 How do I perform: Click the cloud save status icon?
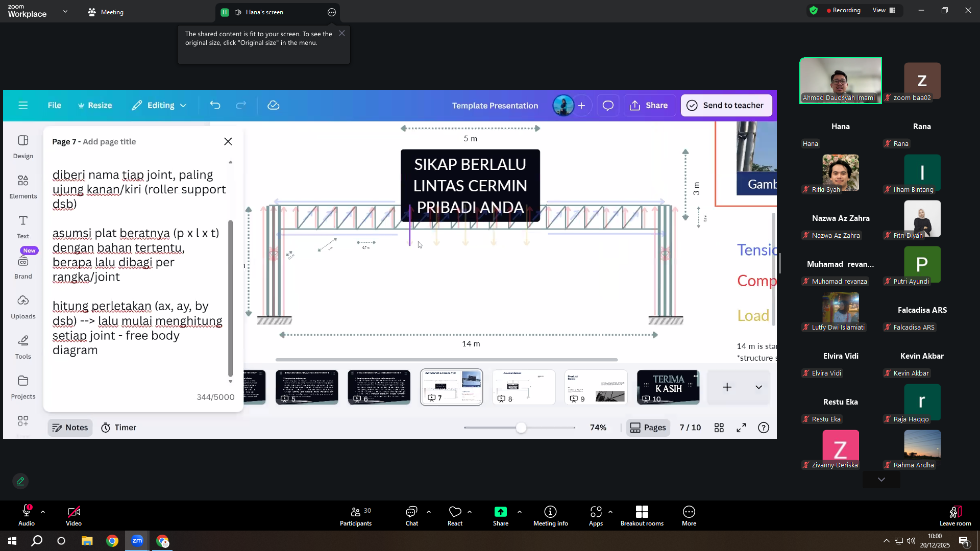tap(274, 106)
